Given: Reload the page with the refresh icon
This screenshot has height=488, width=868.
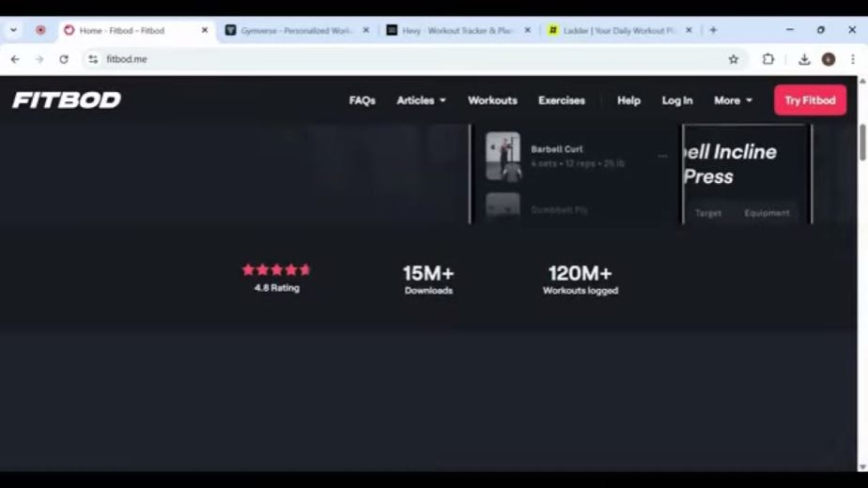Looking at the screenshot, I should tap(64, 59).
